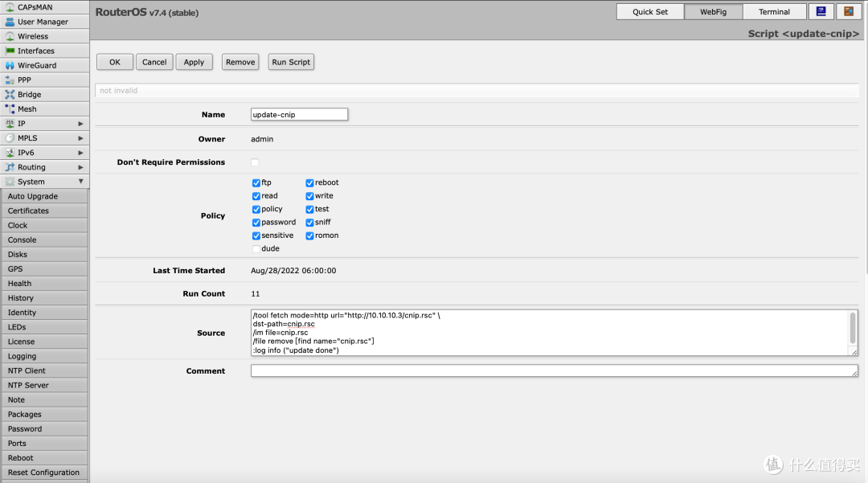Viewport: 868px width, 483px height.
Task: Open the Reboot menu item
Action: point(44,458)
